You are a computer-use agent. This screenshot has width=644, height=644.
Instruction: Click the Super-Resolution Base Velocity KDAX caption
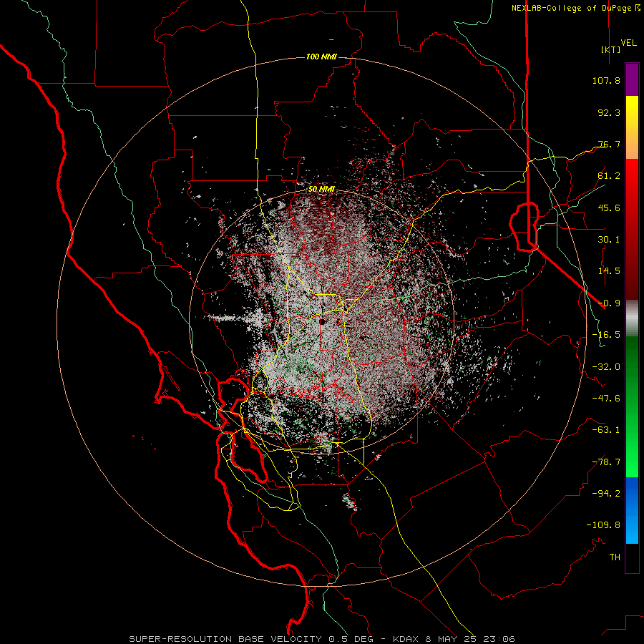tap(322, 639)
